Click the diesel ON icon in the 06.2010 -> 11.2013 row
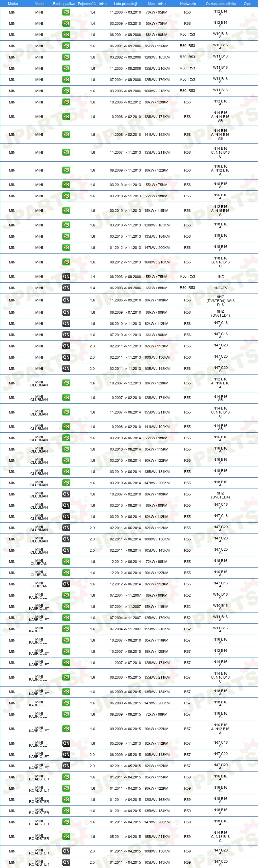 pos(66,324)
